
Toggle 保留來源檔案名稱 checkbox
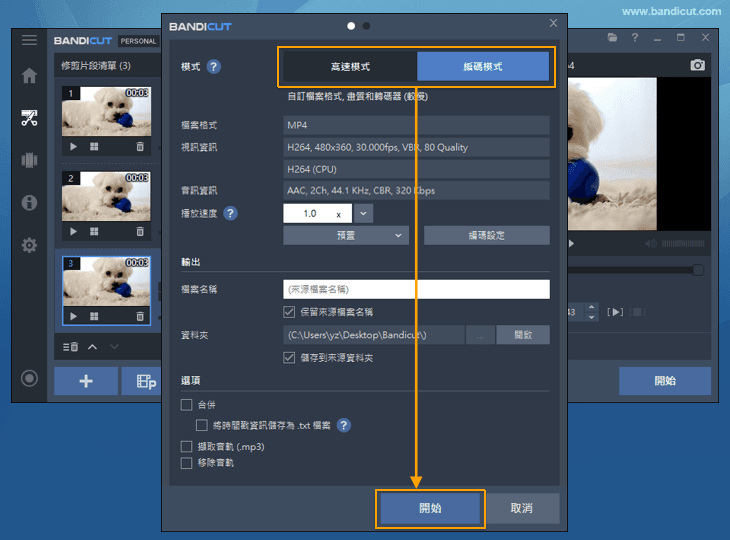(x=289, y=312)
